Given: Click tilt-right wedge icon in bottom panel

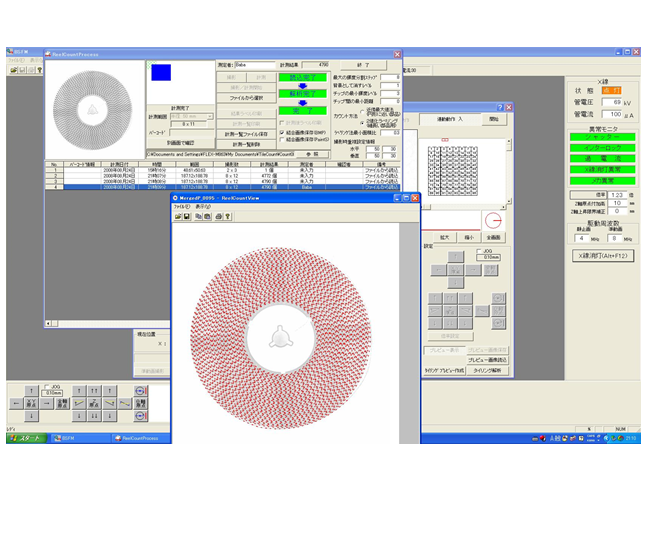Looking at the screenshot, I should [x=109, y=403].
